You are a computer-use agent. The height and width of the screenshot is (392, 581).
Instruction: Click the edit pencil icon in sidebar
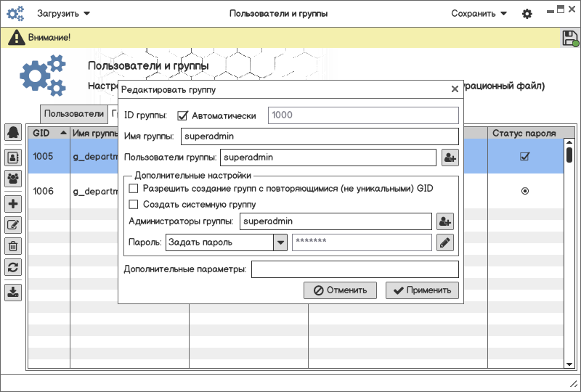13,225
